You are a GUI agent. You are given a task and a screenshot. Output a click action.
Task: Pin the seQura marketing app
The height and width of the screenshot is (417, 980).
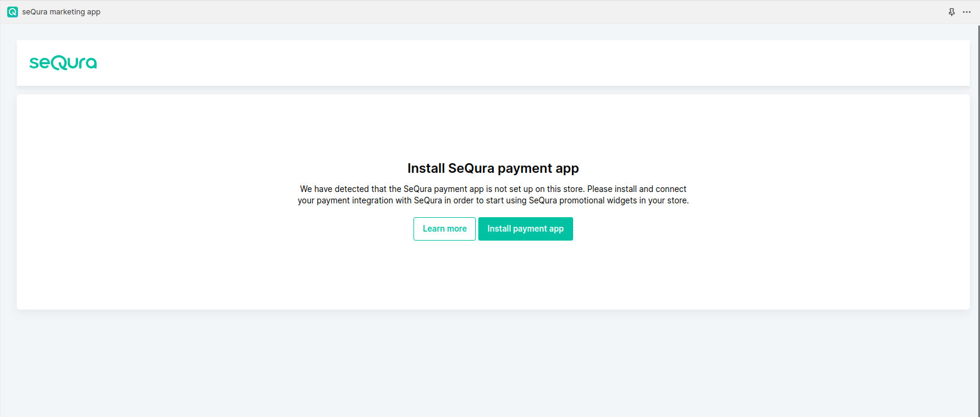click(x=952, y=12)
